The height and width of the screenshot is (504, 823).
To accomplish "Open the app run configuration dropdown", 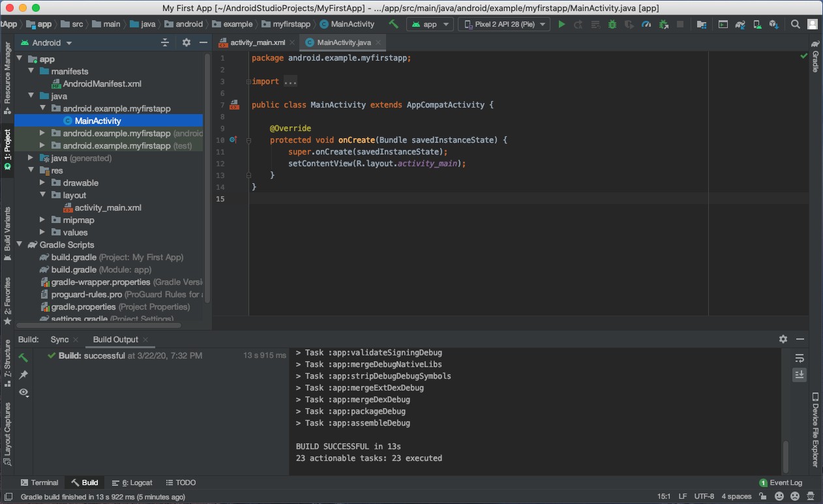I will pos(430,24).
